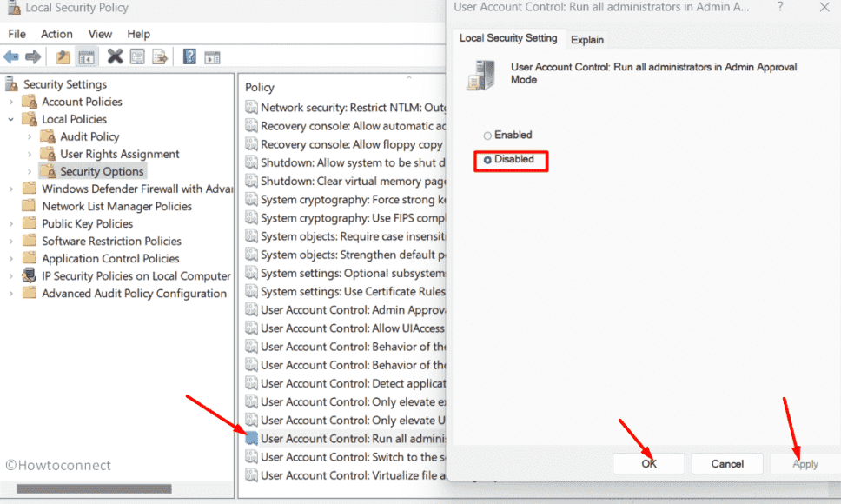841x504 pixels.
Task: Click the icon beside System settings: Optional subsystems
Action: [251, 273]
